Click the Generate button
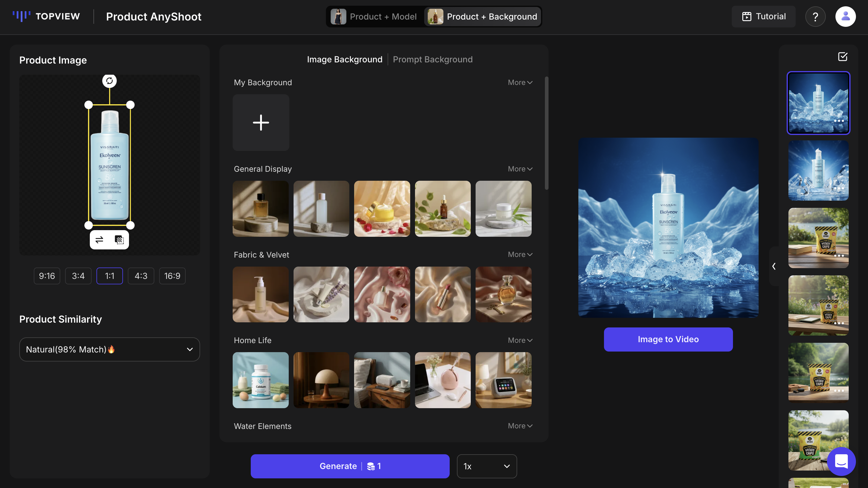The image size is (868, 488). click(350, 466)
